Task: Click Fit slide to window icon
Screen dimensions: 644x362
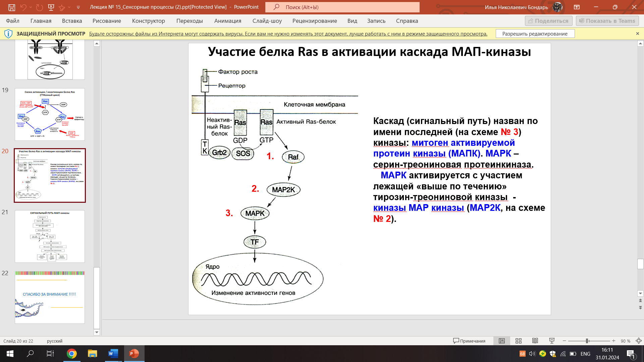Action: point(639,341)
